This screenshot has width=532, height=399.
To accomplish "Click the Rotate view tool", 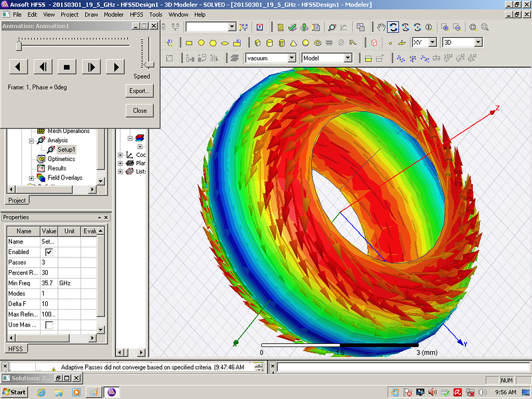I will (393, 27).
